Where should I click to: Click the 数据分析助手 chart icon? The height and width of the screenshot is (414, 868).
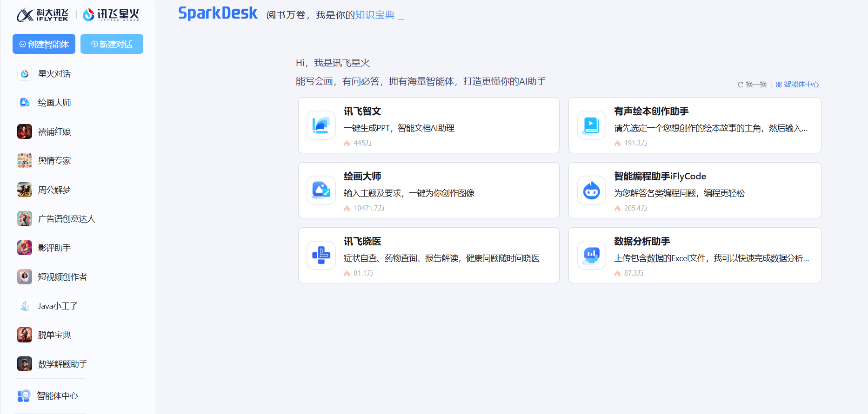[591, 255]
